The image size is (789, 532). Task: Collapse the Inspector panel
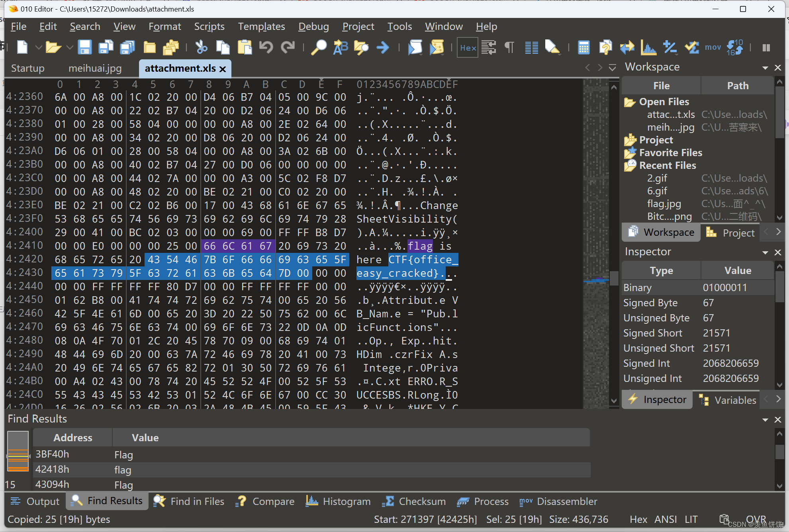(x=765, y=252)
